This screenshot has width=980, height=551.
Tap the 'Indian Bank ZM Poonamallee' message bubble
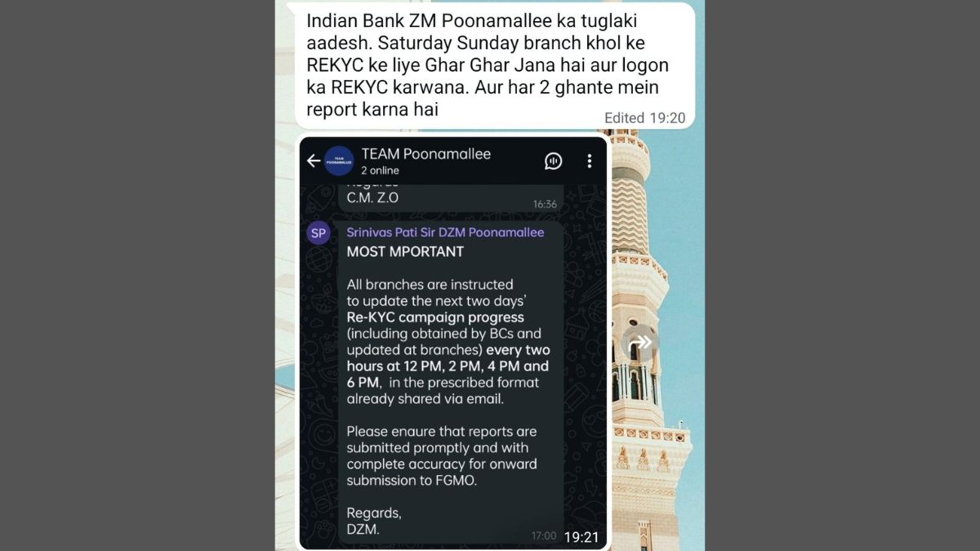(x=495, y=65)
